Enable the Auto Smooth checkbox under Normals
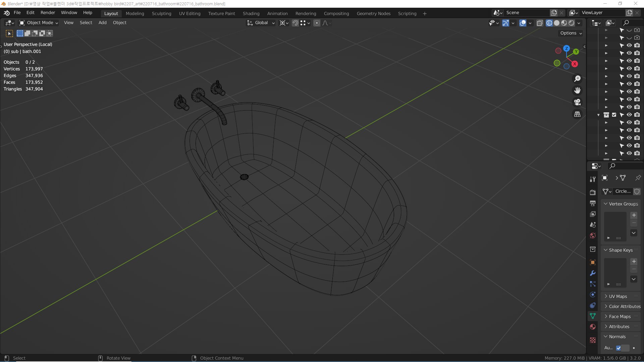This screenshot has width=644, height=362. pos(619,348)
